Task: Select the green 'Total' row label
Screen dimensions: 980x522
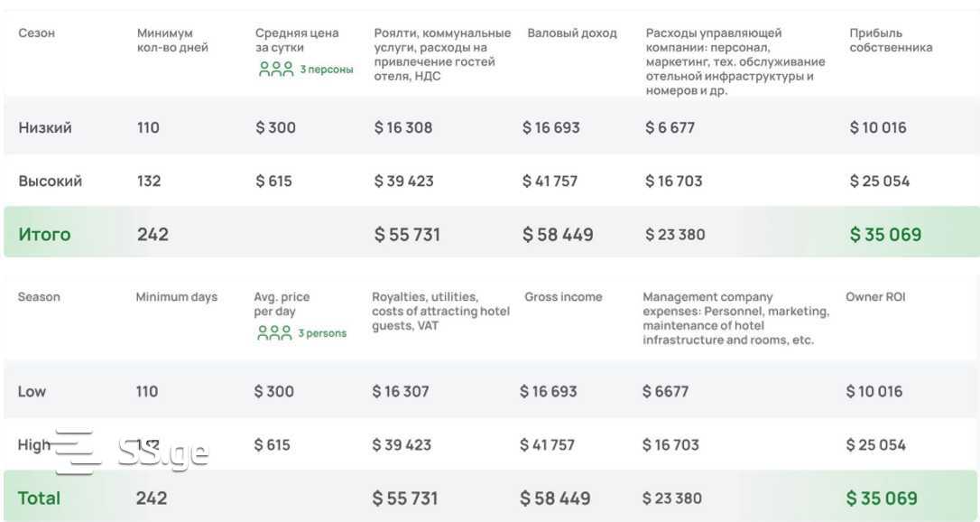Action: pos(40,498)
